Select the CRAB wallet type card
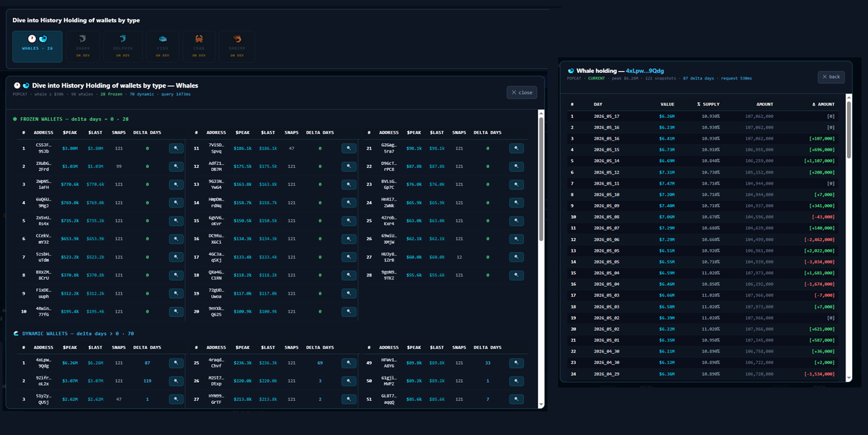This screenshot has width=868, height=435. [x=198, y=46]
